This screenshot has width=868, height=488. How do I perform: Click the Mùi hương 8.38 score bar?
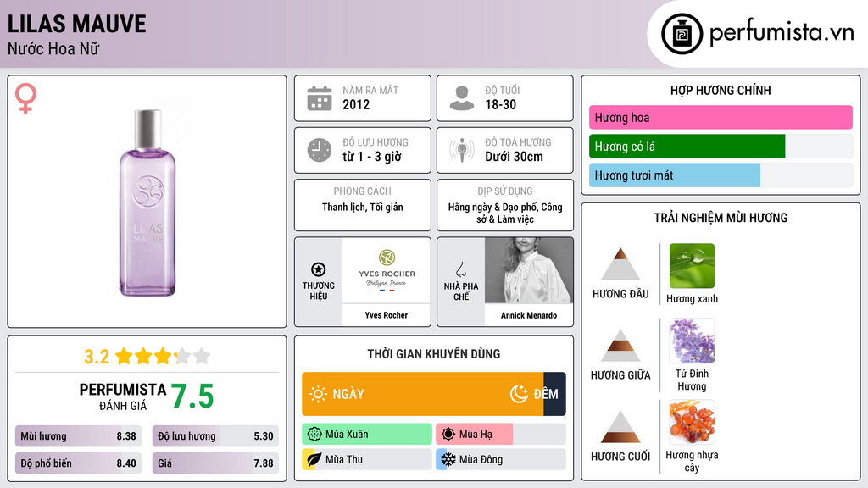click(x=78, y=436)
